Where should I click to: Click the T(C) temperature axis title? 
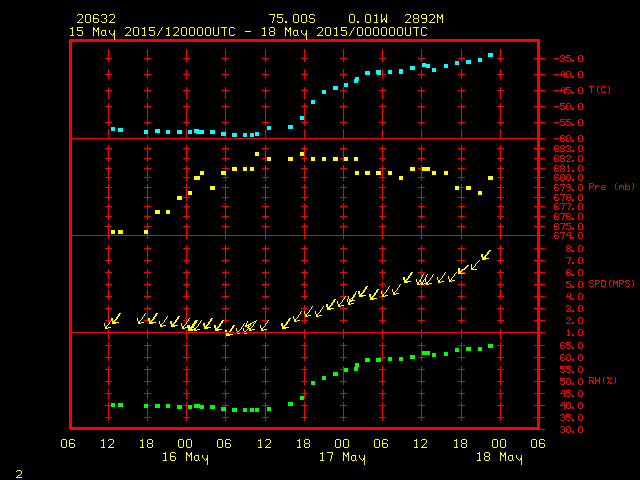600,89
